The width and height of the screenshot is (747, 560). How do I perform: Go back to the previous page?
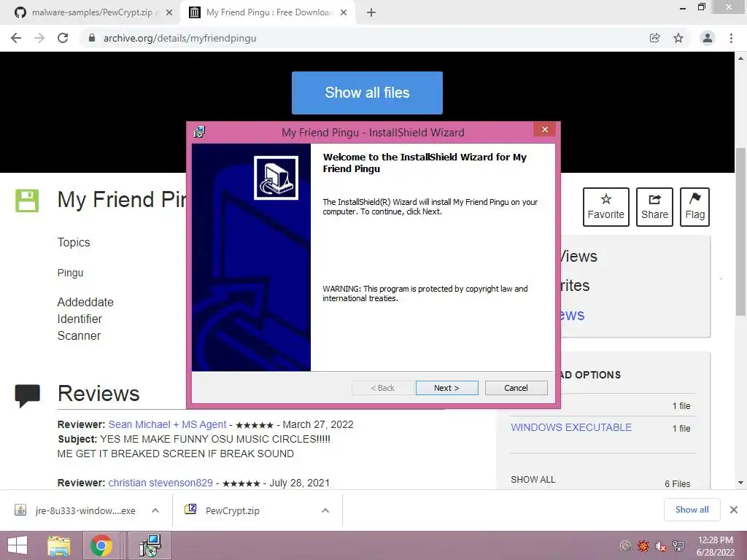[16, 38]
